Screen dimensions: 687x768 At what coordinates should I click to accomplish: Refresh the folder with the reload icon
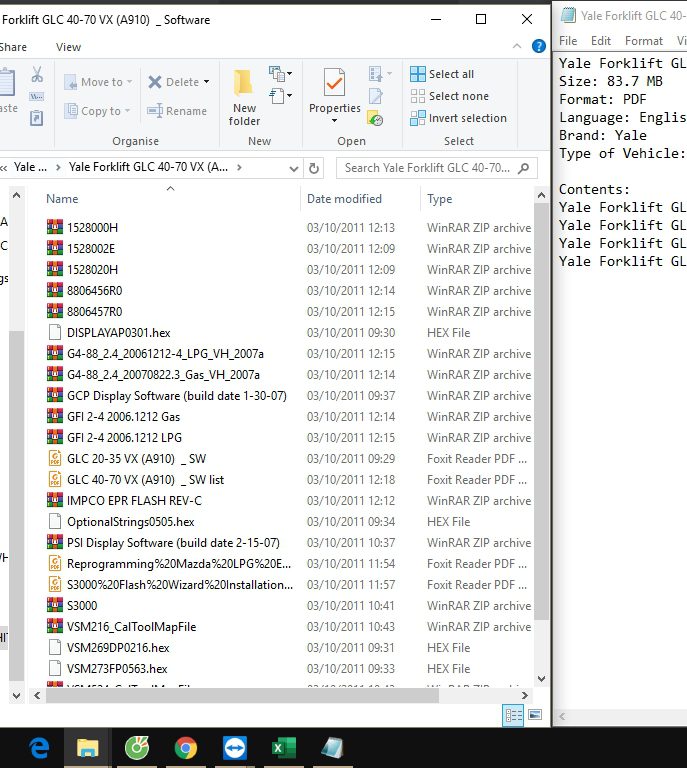click(314, 168)
